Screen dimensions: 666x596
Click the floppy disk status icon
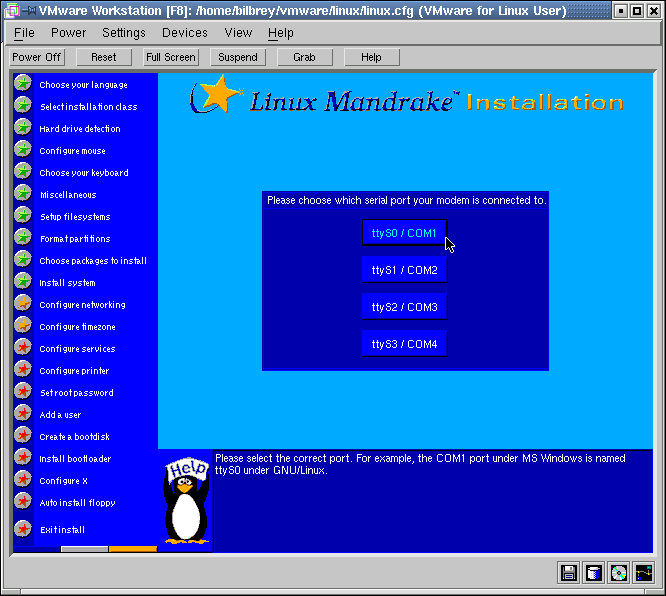pyautogui.click(x=569, y=573)
